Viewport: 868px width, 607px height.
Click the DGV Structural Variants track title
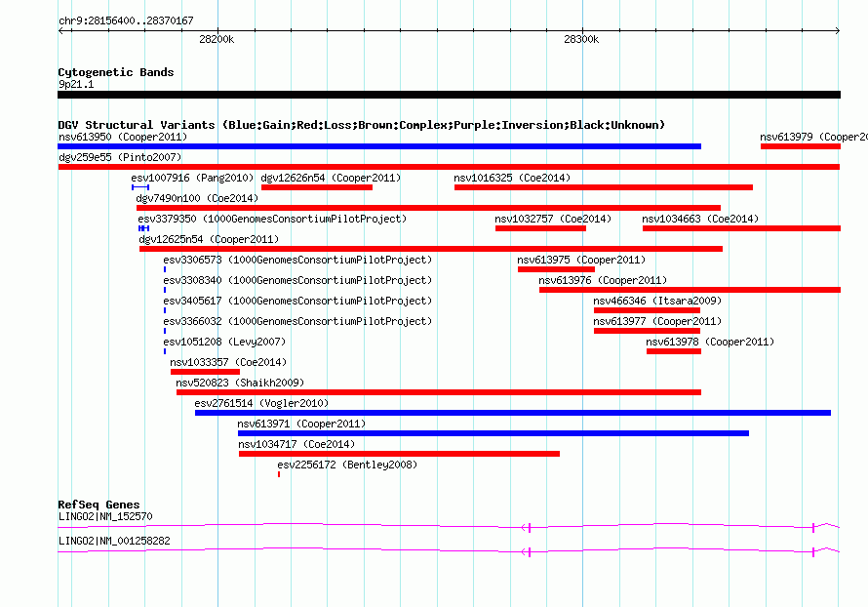(x=361, y=125)
